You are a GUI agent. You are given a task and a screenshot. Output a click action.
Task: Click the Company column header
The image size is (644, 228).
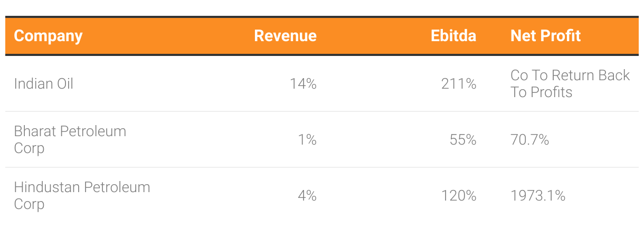click(48, 36)
